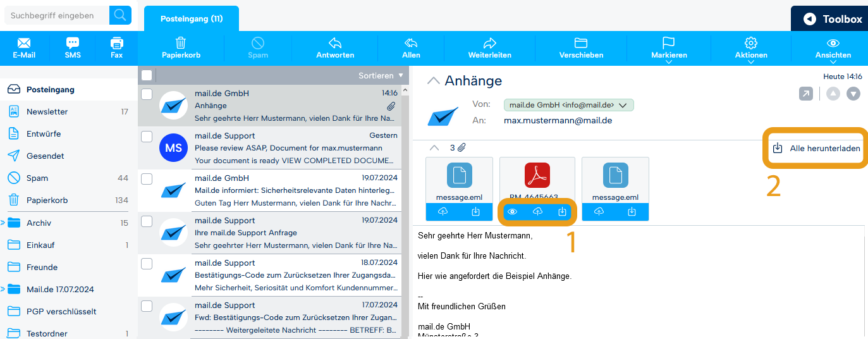Expand the sender chip info@mail.de dropdown
The height and width of the screenshot is (339, 868).
(x=568, y=105)
